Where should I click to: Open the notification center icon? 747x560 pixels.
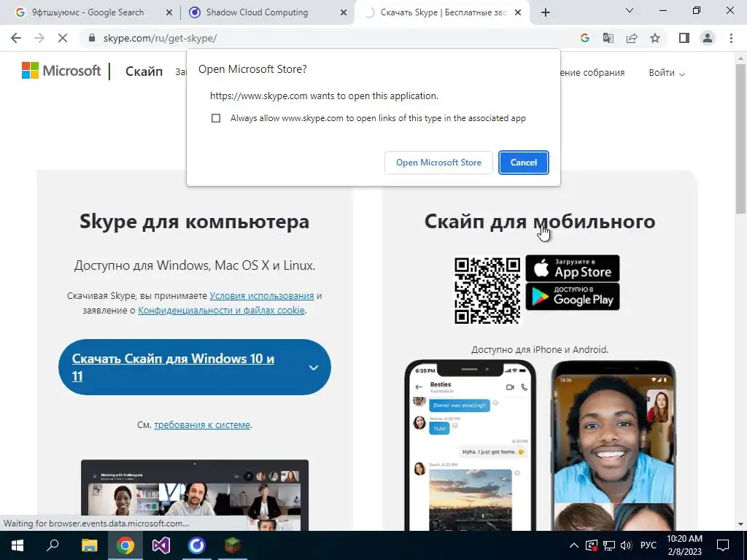pyautogui.click(x=723, y=545)
